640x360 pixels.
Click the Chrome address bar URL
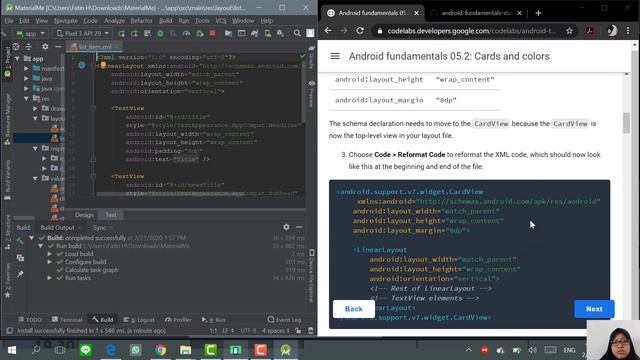click(x=471, y=31)
